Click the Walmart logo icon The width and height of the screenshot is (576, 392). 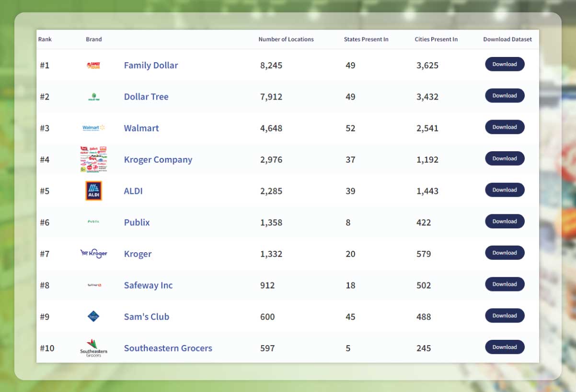click(x=93, y=128)
